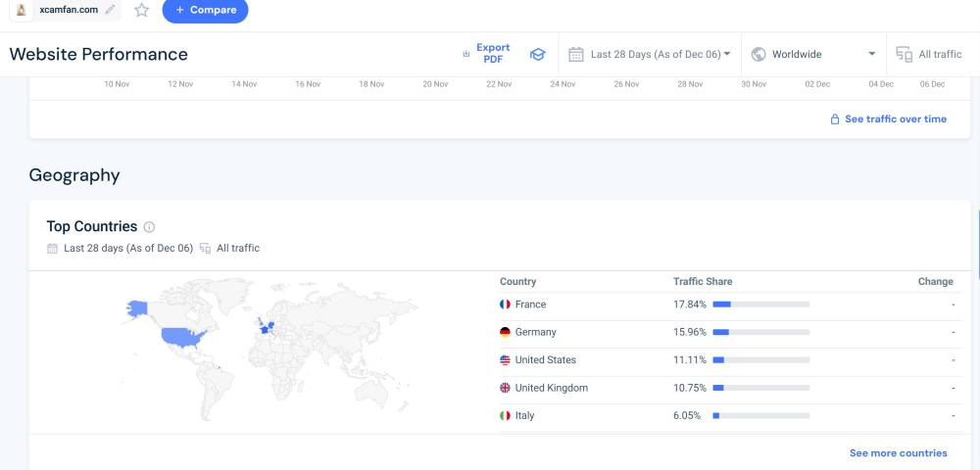The height and width of the screenshot is (470, 980).
Task: Click the xcamfan.com site favicon
Action: pos(22,10)
